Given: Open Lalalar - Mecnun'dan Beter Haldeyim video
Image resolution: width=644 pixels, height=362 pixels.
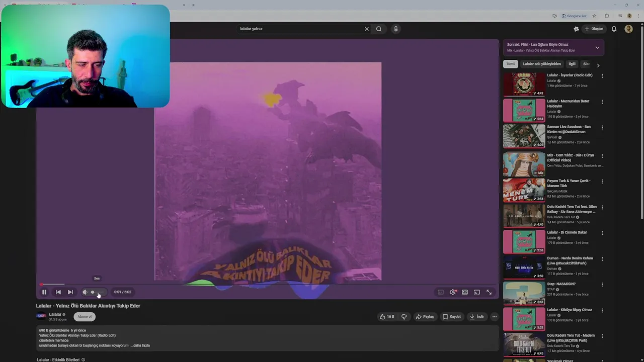Looking at the screenshot, I should 524,111.
